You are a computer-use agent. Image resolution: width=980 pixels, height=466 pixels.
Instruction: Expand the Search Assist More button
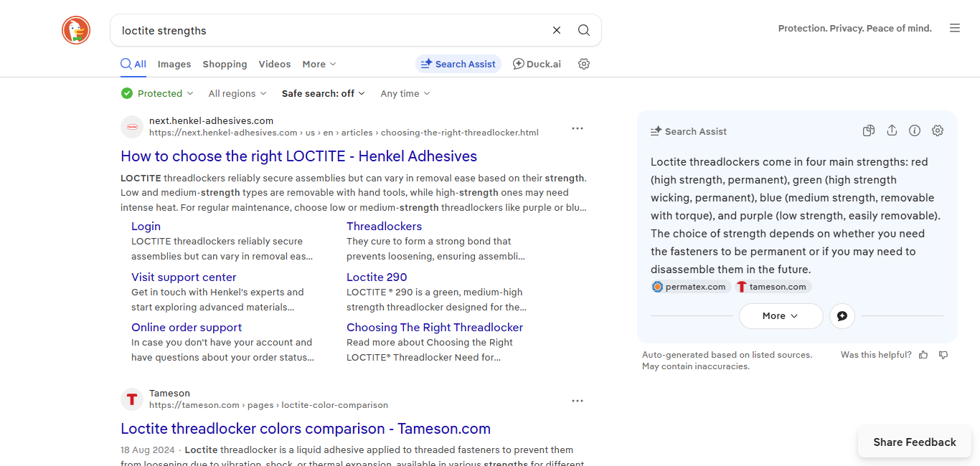781,316
